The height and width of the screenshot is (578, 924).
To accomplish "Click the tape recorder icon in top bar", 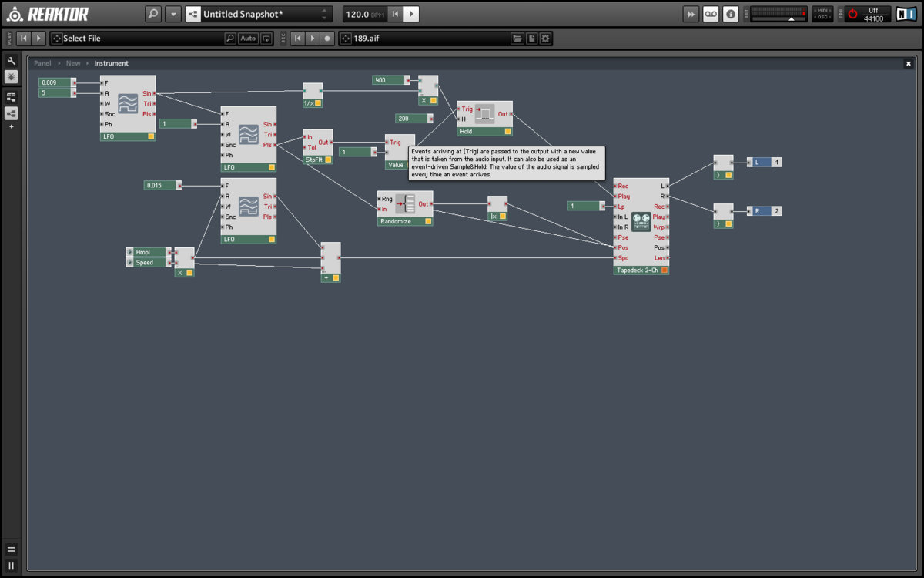I will (x=711, y=14).
